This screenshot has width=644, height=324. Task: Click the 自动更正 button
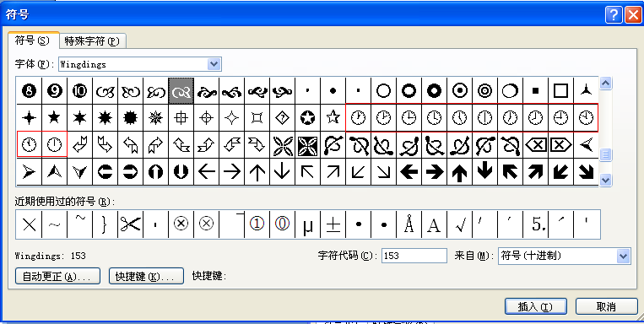(57, 276)
